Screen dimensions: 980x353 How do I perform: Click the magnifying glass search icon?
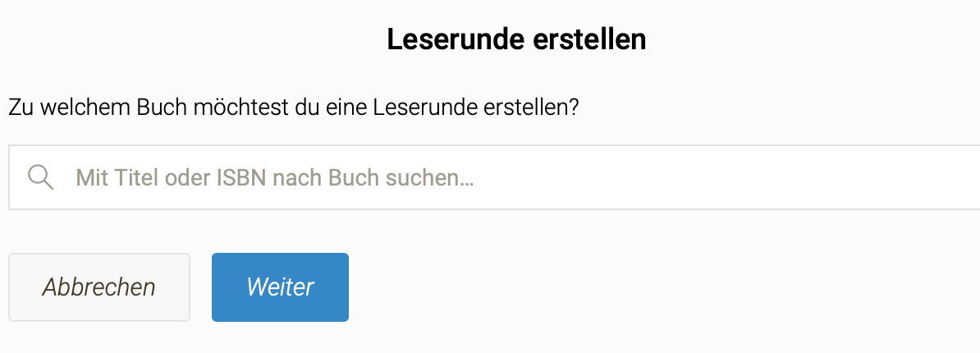click(40, 177)
